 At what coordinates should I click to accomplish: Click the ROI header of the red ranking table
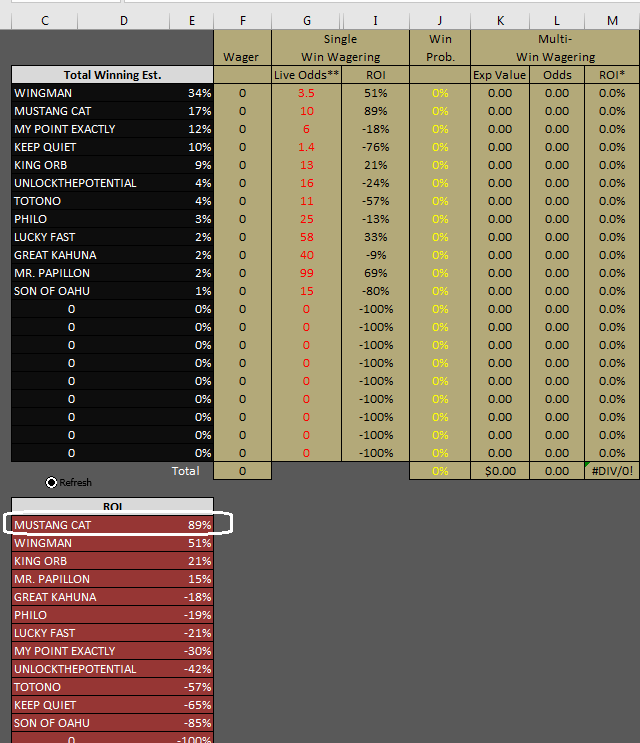tap(112, 506)
